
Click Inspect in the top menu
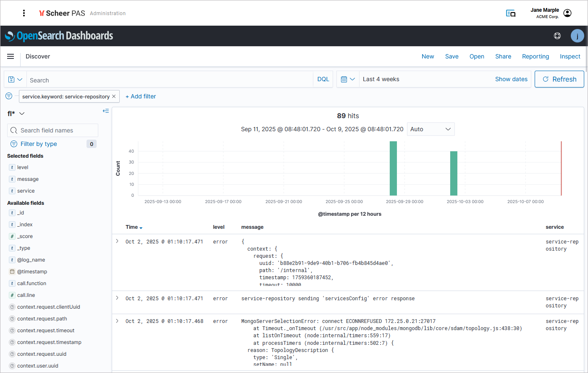point(570,56)
